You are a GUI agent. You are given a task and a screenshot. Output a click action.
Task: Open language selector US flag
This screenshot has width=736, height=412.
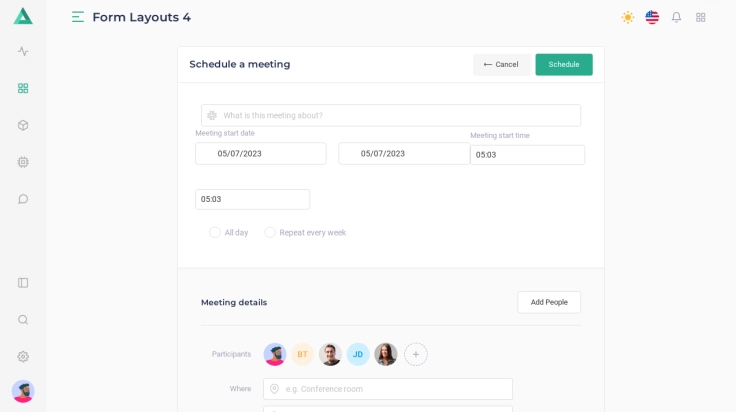652,17
